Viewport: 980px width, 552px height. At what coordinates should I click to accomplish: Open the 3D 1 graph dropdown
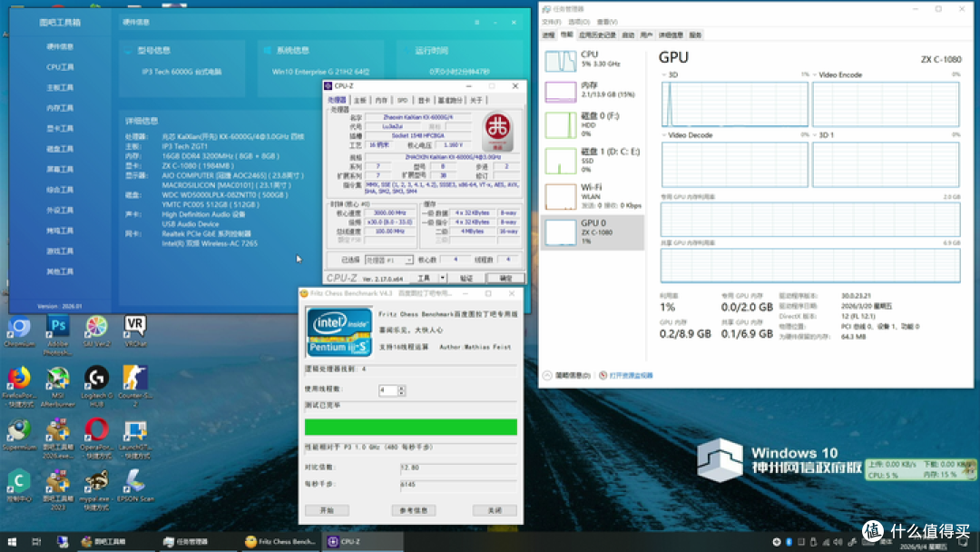pyautogui.click(x=814, y=135)
